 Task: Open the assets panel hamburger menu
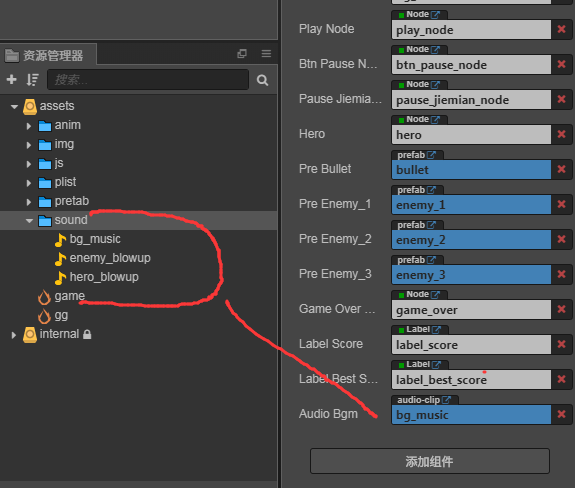coord(266,54)
